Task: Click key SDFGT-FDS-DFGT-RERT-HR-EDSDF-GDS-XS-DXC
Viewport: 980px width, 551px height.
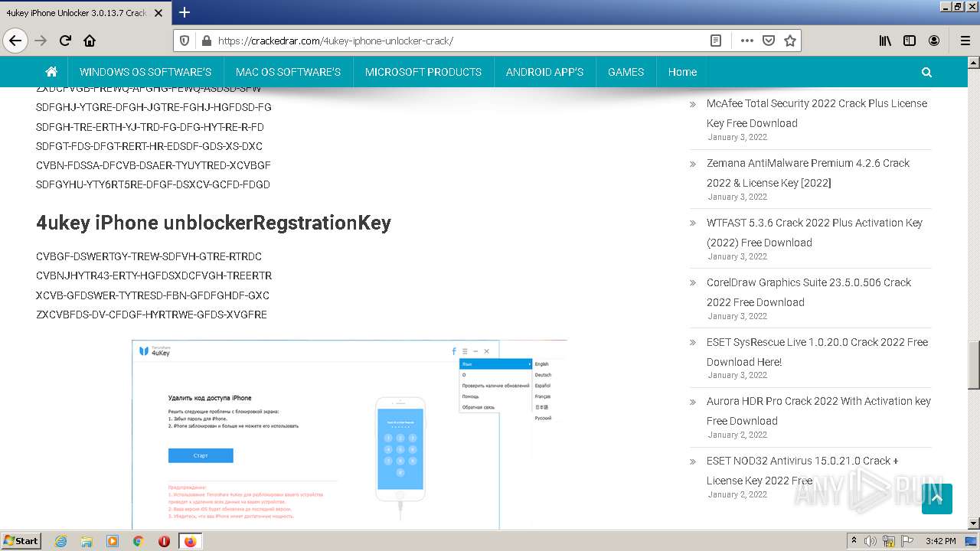Action: (149, 146)
